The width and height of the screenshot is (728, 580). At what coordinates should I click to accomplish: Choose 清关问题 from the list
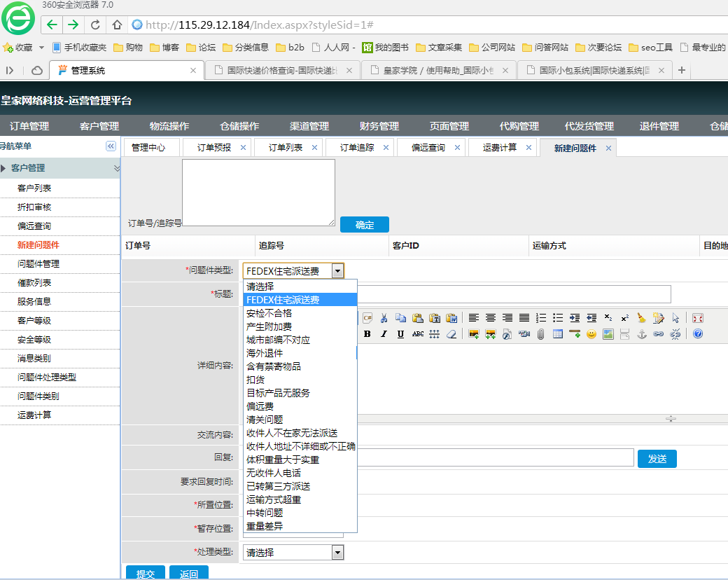pyautogui.click(x=300, y=420)
